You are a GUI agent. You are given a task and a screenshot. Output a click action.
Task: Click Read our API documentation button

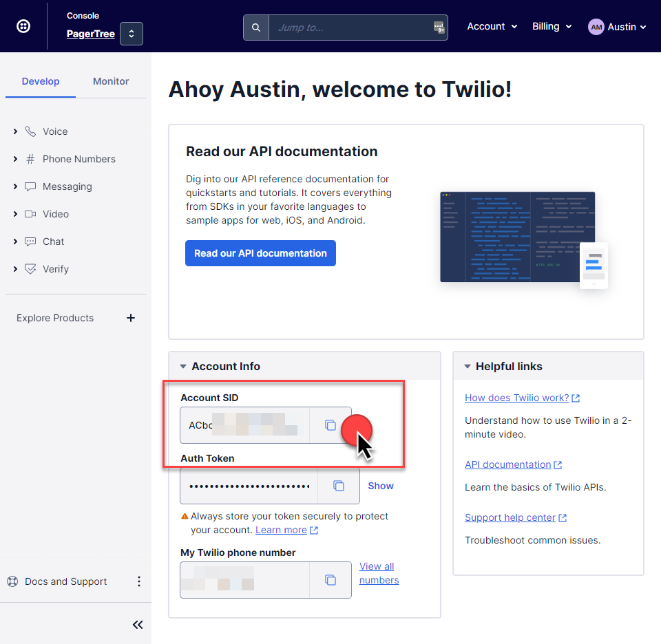260,253
